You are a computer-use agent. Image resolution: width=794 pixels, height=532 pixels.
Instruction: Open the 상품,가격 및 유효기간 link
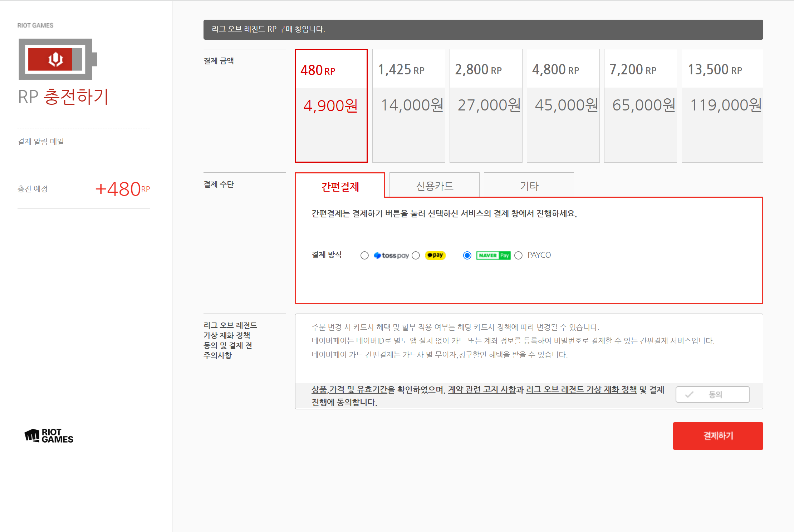pyautogui.click(x=349, y=389)
